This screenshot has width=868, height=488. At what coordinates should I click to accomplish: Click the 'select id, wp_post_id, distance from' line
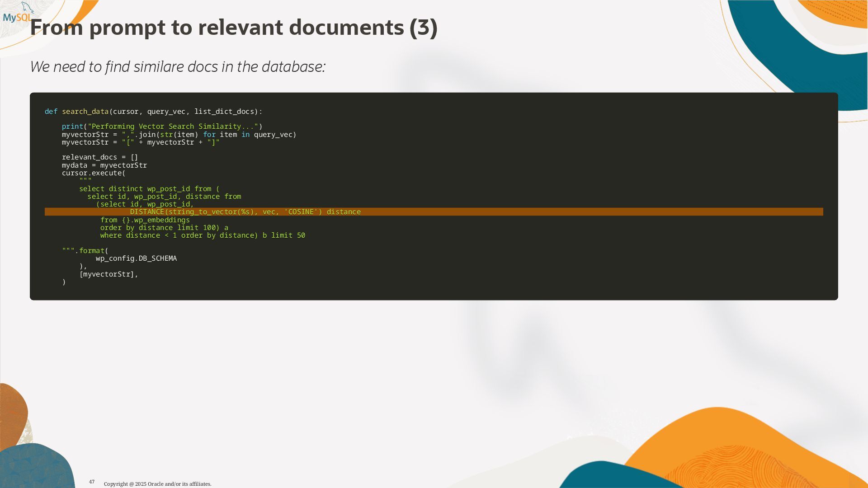[x=164, y=197]
